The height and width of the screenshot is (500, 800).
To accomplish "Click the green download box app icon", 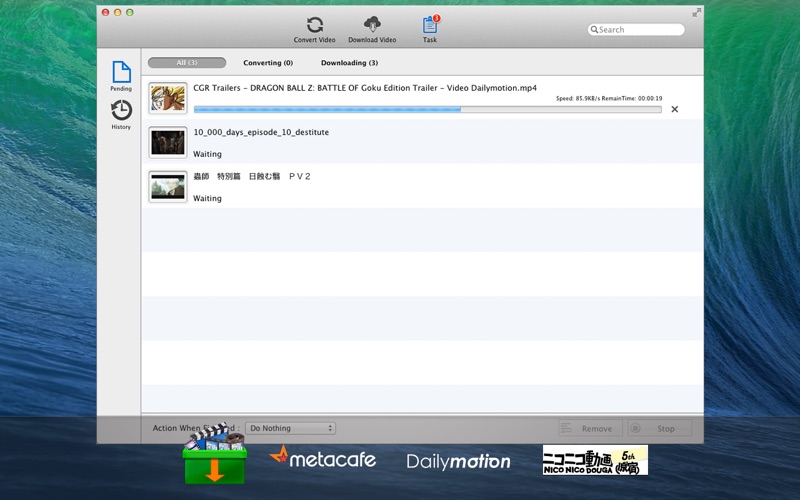I will [x=215, y=453].
